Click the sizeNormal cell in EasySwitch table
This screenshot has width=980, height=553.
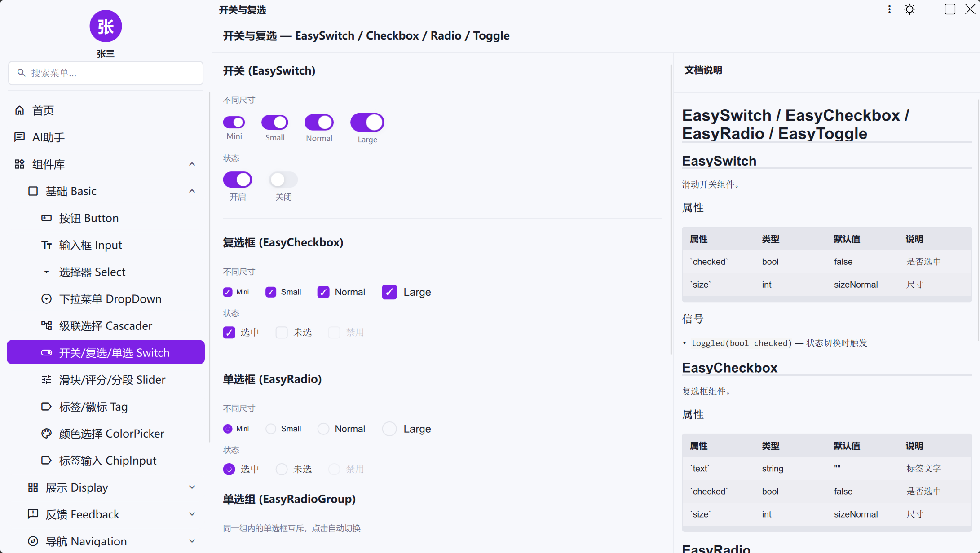pyautogui.click(x=856, y=285)
